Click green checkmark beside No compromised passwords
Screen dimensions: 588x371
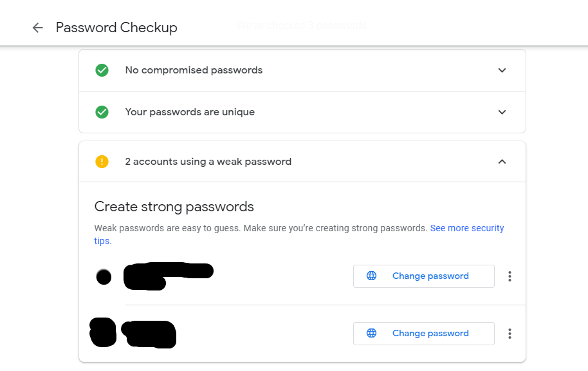tap(102, 70)
